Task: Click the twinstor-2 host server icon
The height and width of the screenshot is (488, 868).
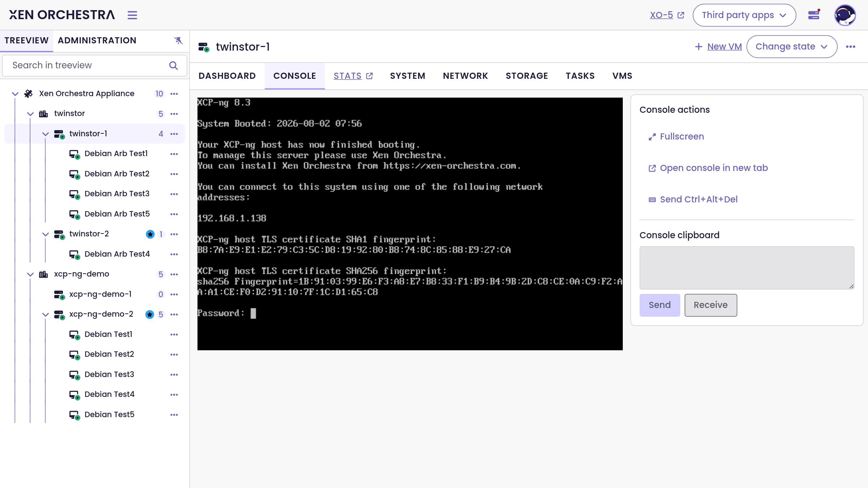Action: pos(59,234)
